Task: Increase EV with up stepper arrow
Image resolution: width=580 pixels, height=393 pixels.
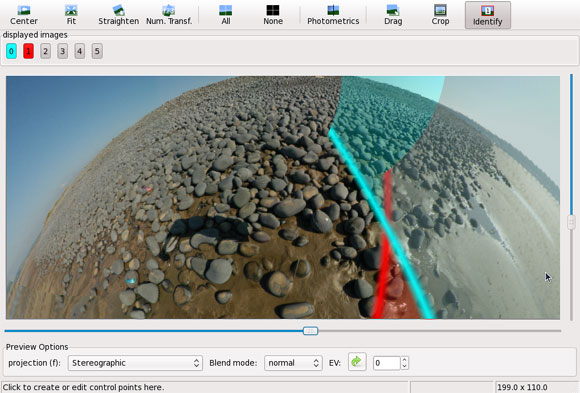Action: click(404, 360)
